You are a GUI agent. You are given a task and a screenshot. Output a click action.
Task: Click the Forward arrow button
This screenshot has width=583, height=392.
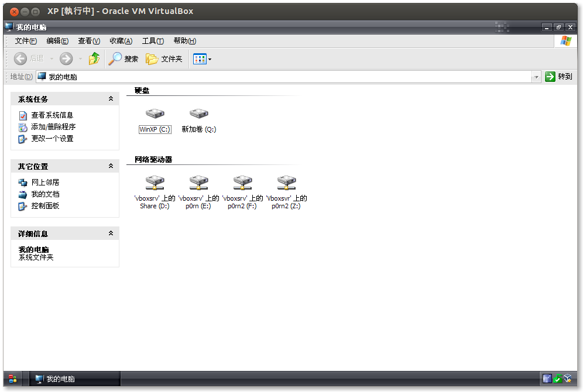pos(66,59)
